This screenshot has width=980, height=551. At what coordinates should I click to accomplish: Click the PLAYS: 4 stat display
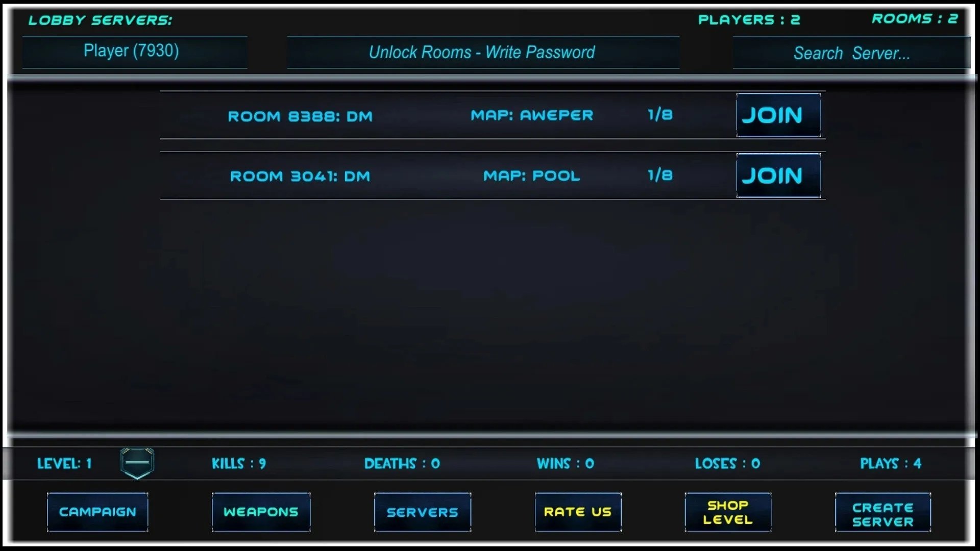890,464
